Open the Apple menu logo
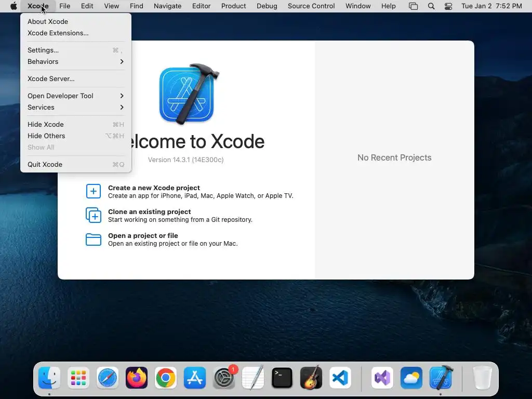The width and height of the screenshot is (532, 399). click(x=14, y=6)
